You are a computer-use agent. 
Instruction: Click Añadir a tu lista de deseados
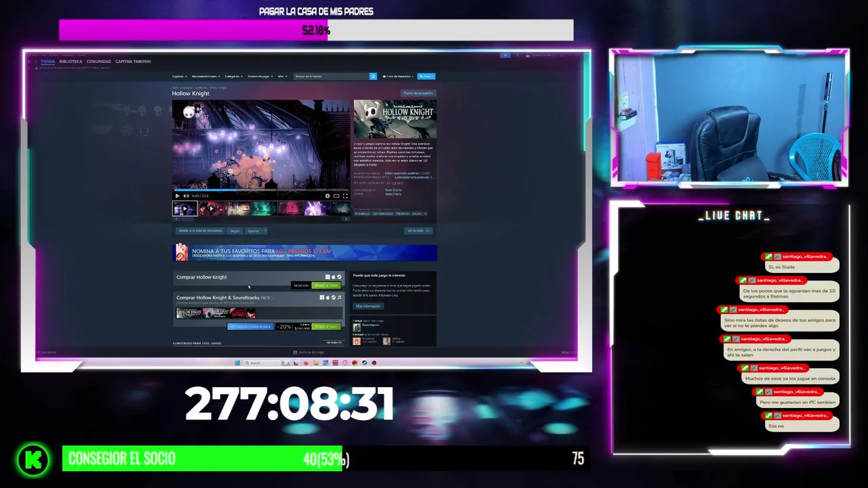[x=200, y=230]
